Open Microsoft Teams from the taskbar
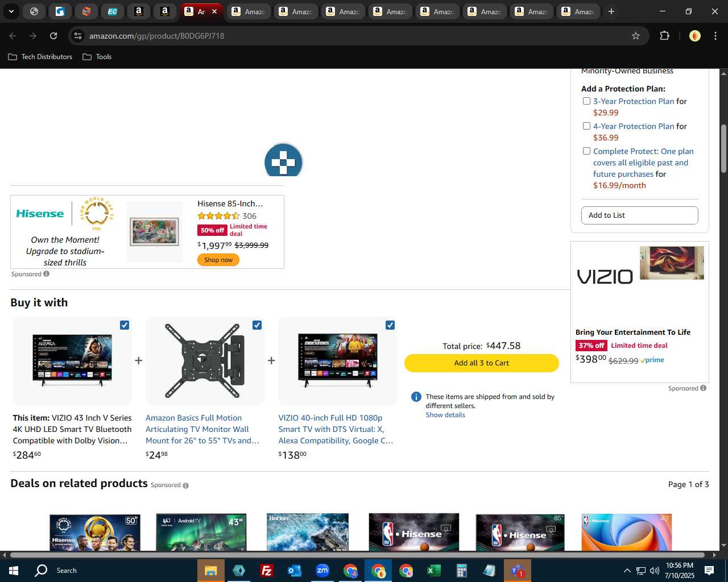 517,571
